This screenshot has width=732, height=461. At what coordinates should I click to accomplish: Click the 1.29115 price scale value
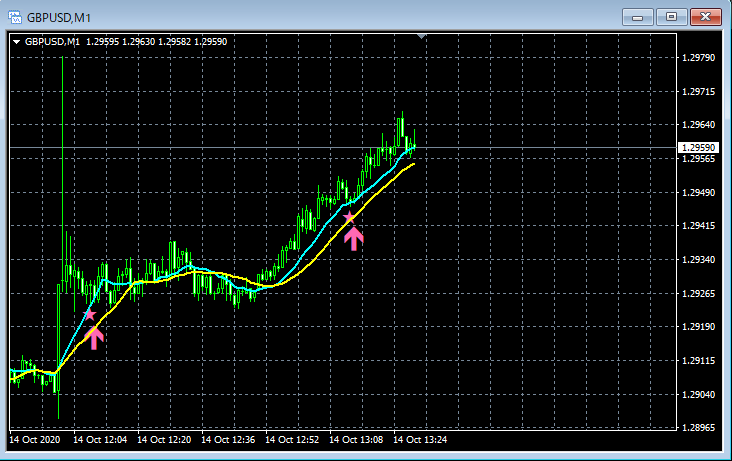pos(698,361)
